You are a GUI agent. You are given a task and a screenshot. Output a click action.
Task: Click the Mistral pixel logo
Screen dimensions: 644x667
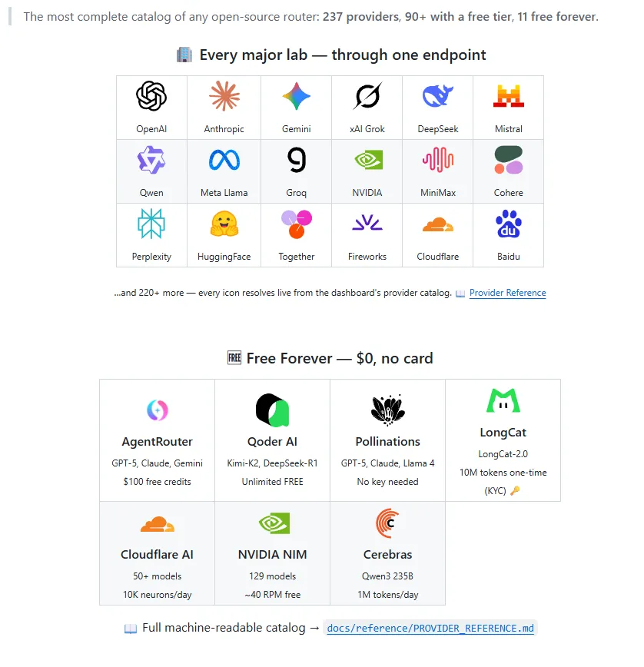[508, 96]
